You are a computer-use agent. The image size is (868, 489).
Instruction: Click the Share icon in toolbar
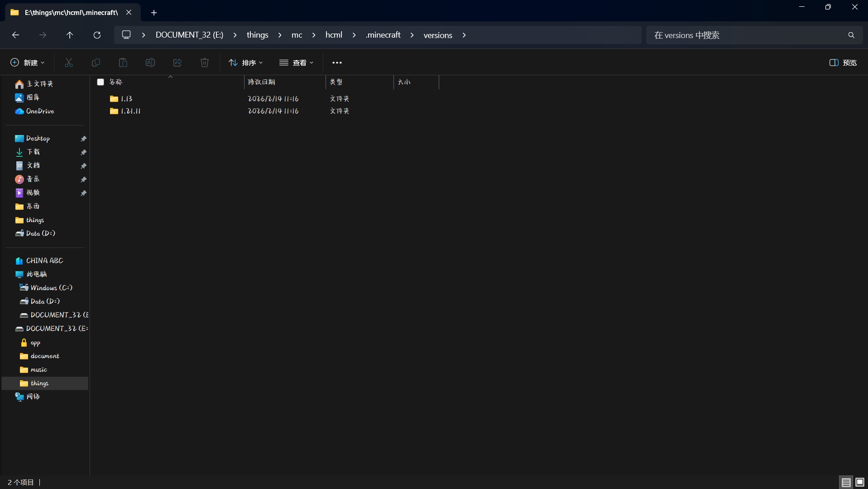coord(177,63)
